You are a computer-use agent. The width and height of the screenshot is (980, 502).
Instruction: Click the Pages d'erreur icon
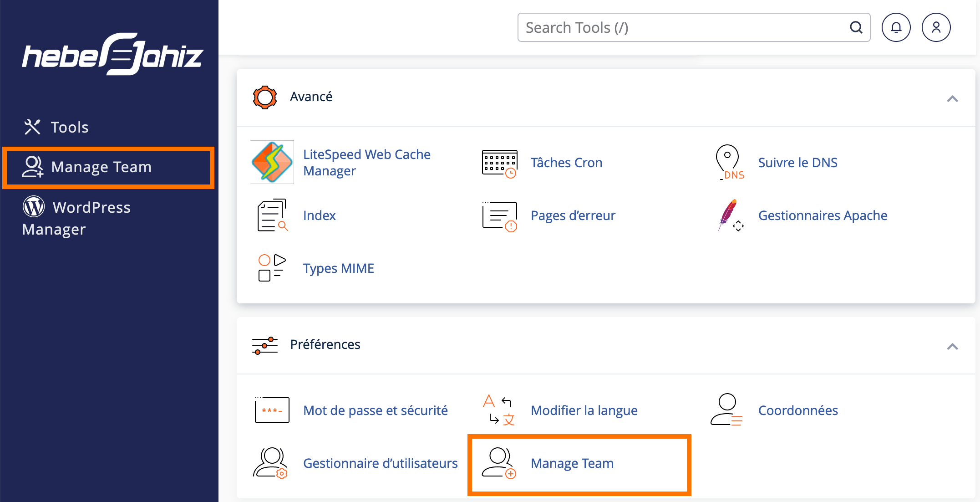coord(500,216)
